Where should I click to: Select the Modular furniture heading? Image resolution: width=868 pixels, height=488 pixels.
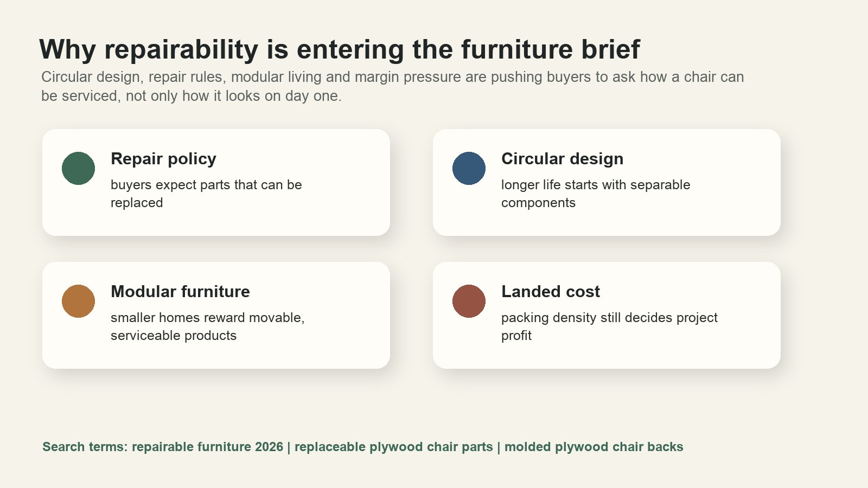180,292
